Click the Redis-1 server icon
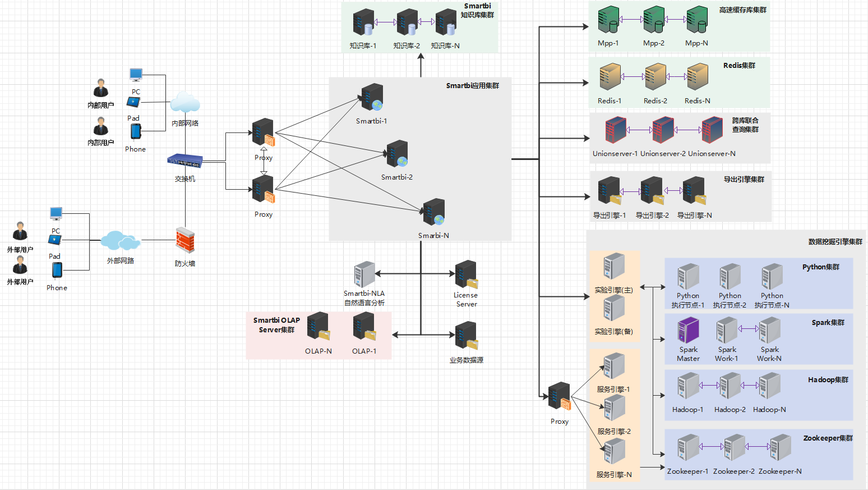Viewport: 868px width, 490px height. (610, 77)
